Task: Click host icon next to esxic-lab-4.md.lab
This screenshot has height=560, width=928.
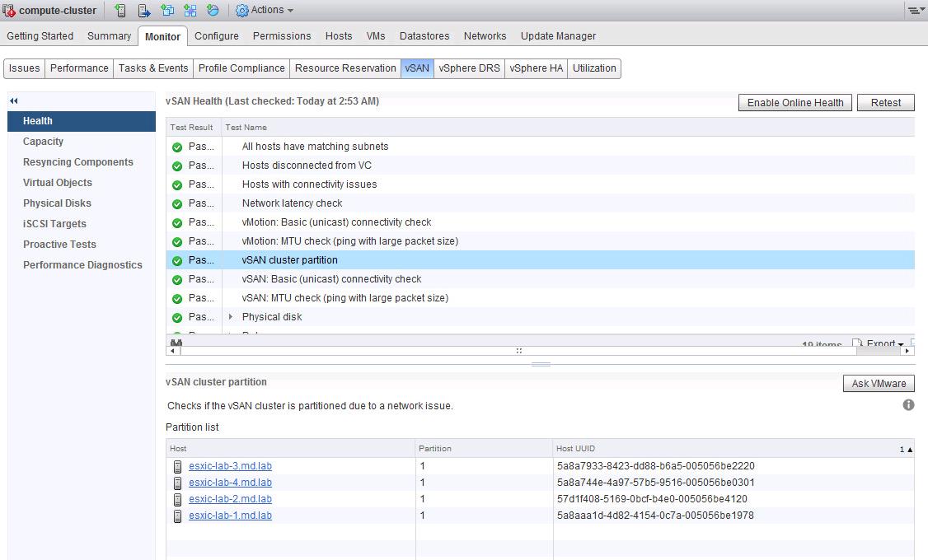Action: pyautogui.click(x=177, y=483)
